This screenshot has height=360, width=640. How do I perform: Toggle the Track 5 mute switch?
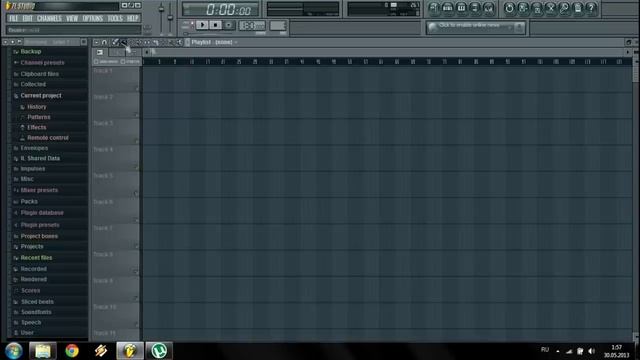click(136, 193)
